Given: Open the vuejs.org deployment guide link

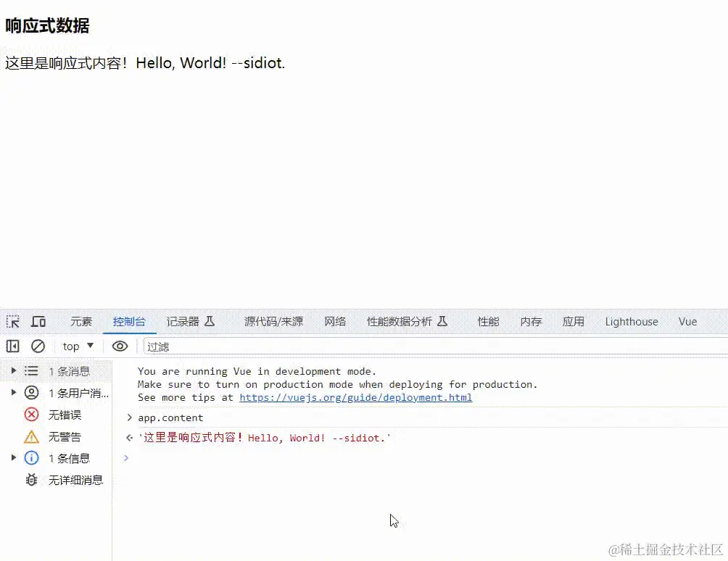Looking at the screenshot, I should (355, 397).
